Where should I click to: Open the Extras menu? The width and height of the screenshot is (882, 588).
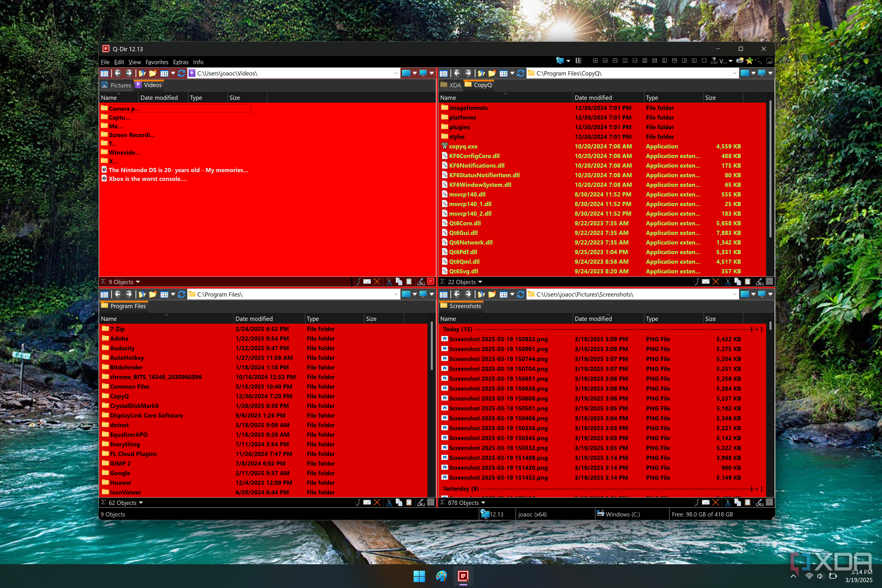(x=180, y=62)
